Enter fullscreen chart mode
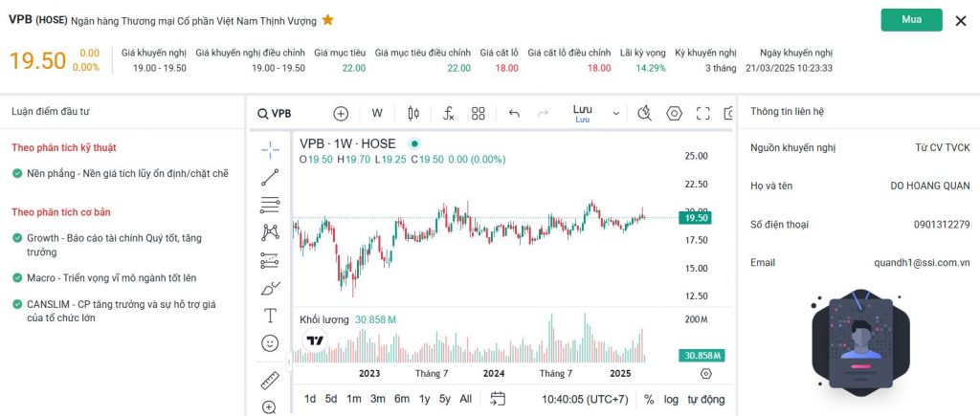The height and width of the screenshot is (416, 980). click(x=703, y=113)
